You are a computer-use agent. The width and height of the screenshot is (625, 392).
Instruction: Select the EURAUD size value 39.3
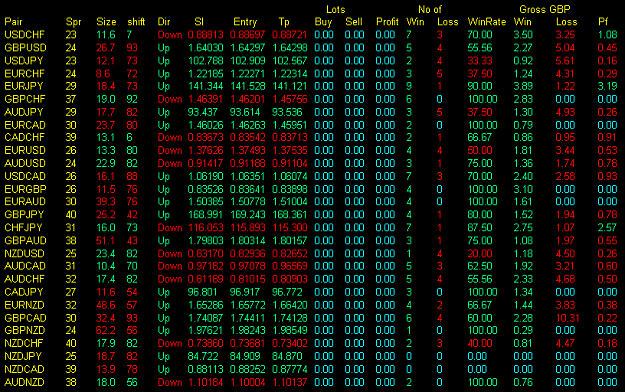point(106,202)
